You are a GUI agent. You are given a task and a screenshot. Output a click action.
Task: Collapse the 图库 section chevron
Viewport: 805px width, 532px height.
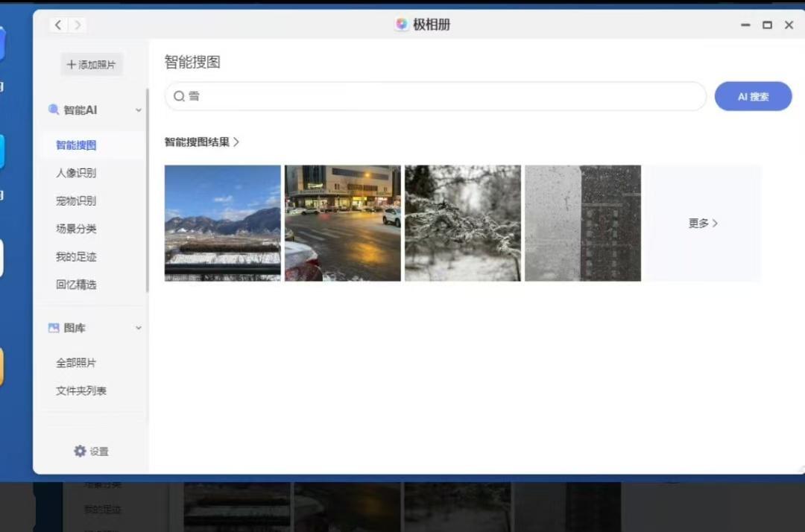click(138, 328)
